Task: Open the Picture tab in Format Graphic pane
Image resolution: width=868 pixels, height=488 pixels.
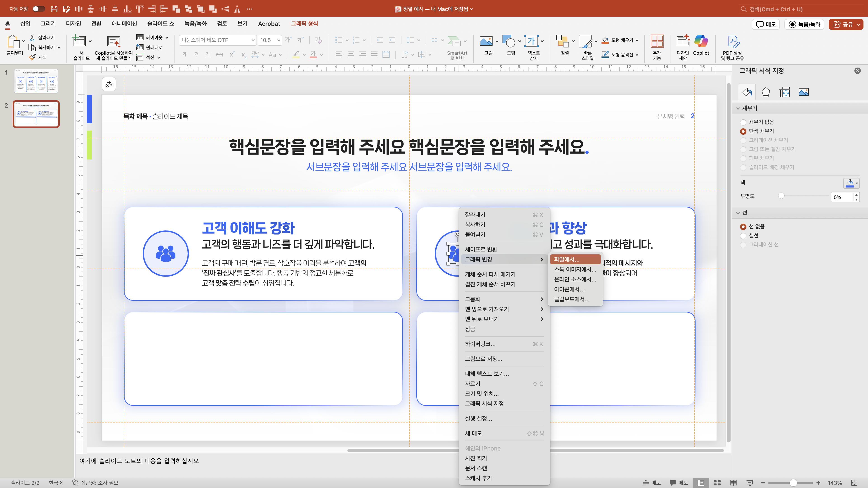Action: point(803,92)
